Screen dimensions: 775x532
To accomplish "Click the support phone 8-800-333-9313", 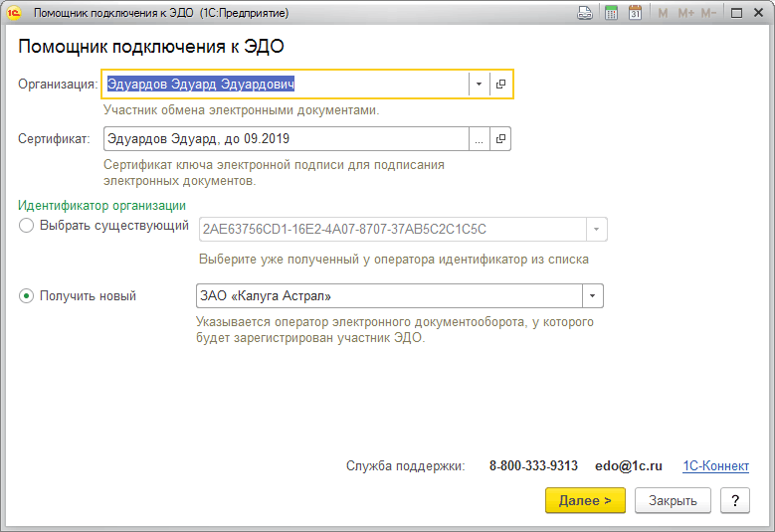I will (533, 465).
